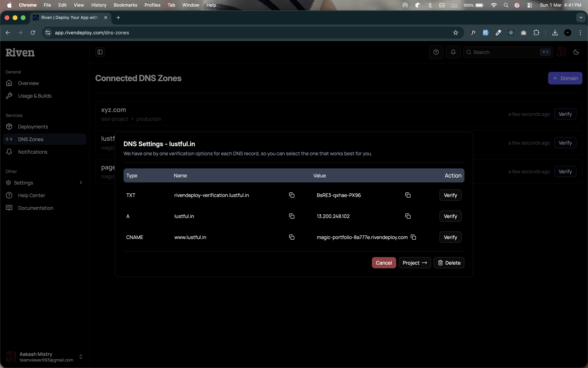Open Documentation link in sidebar

45,208
